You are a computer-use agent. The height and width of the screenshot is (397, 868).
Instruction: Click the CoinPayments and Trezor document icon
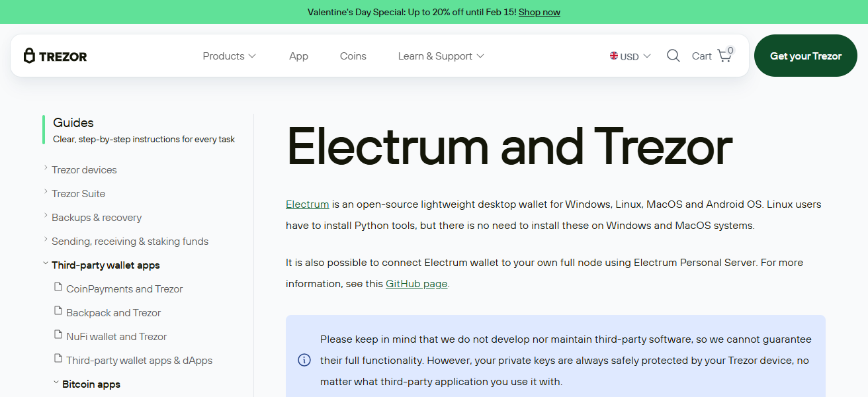pyautogui.click(x=58, y=288)
